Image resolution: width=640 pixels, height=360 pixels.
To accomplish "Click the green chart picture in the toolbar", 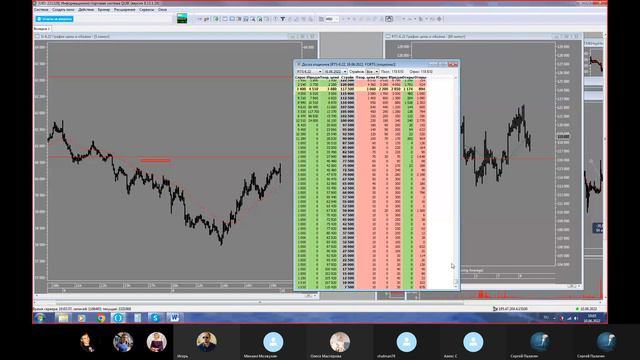I will (182, 18).
